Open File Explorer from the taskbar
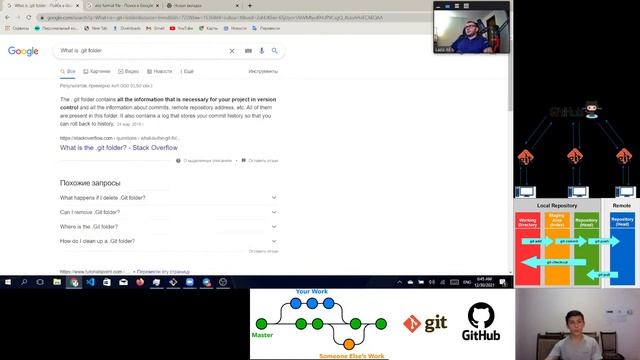Viewport: 640px width, 360px height. coord(57,282)
